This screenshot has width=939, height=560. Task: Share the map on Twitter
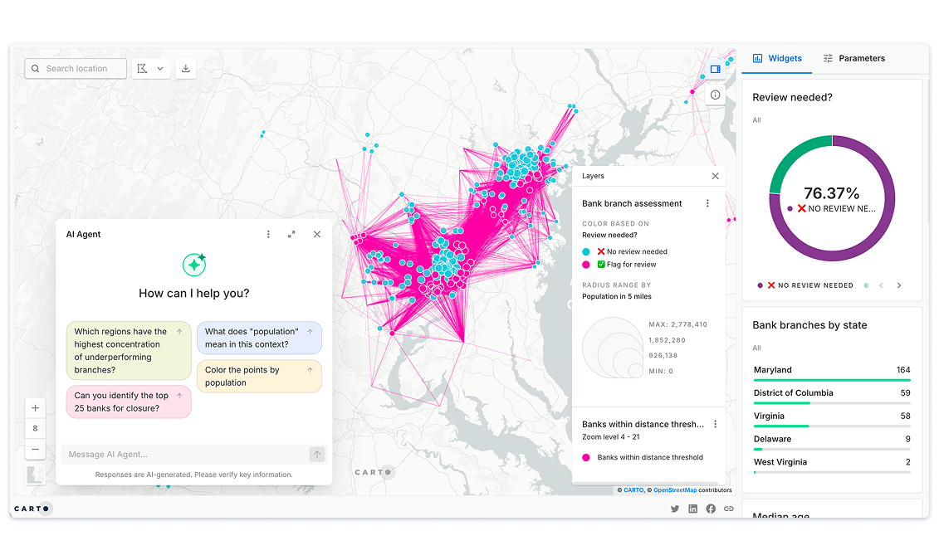[675, 509]
